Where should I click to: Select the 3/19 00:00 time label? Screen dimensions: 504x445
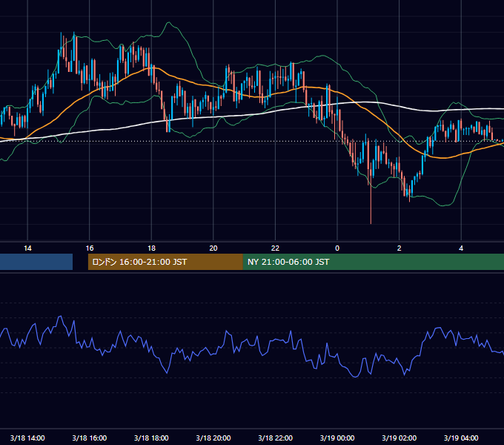(337, 438)
